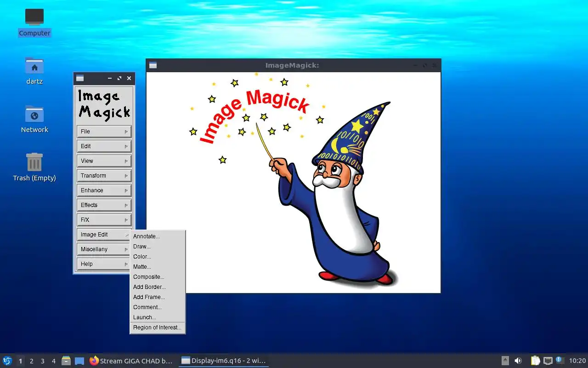Open the View menu in command widget
This screenshot has height=368, width=588.
click(104, 161)
